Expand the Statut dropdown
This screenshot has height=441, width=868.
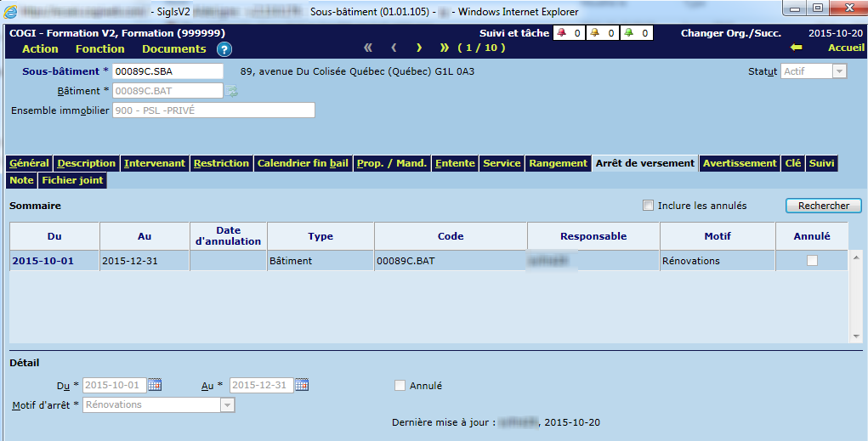839,71
